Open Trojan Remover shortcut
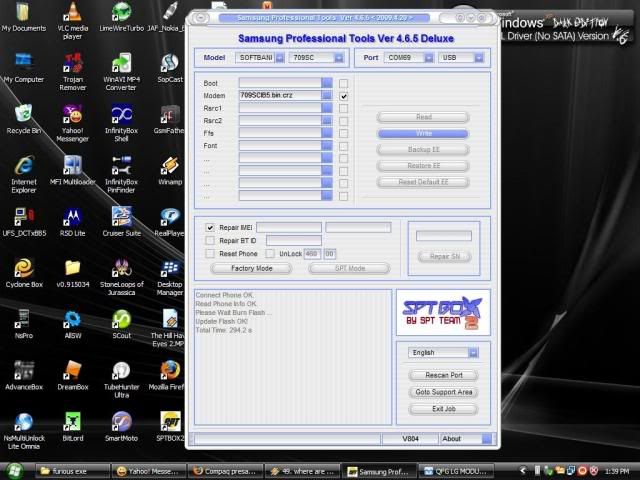This screenshot has height=480, width=640. tap(73, 72)
